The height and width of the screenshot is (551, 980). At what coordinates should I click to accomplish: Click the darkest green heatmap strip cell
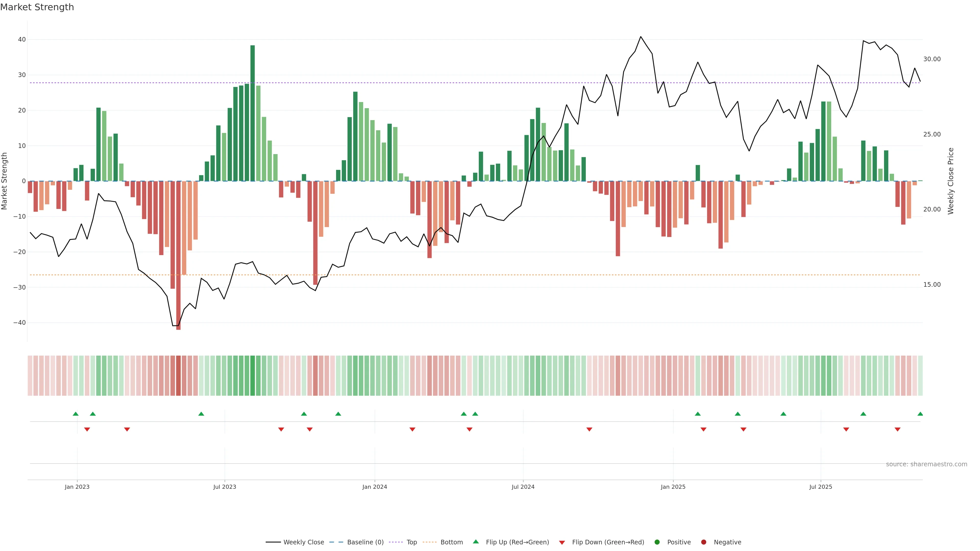pos(253,375)
